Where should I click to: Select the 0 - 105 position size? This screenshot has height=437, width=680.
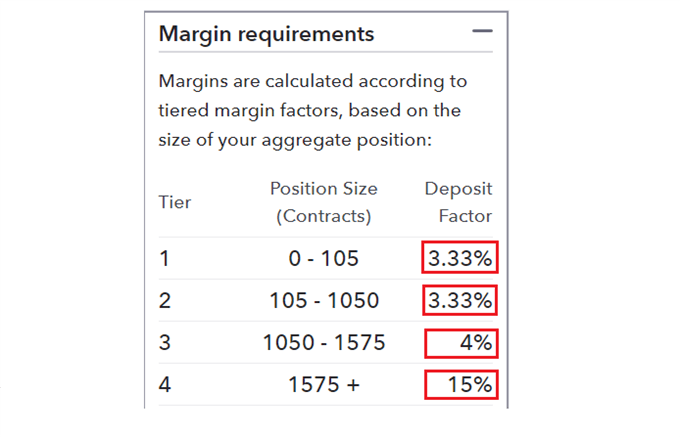pos(323,259)
